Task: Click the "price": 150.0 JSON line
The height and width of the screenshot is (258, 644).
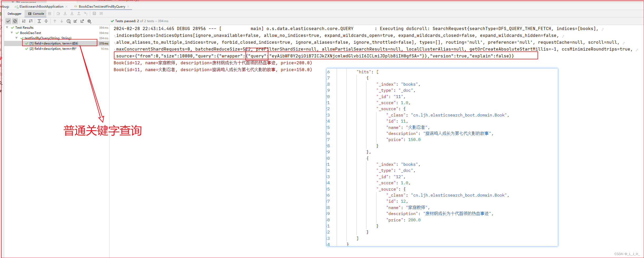Action: (x=403, y=140)
